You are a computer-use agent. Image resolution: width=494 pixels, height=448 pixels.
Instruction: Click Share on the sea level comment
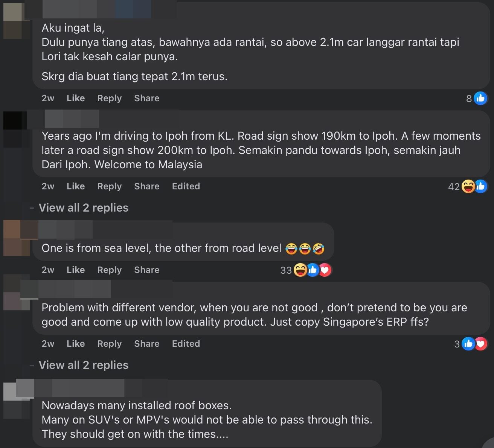pyautogui.click(x=146, y=270)
